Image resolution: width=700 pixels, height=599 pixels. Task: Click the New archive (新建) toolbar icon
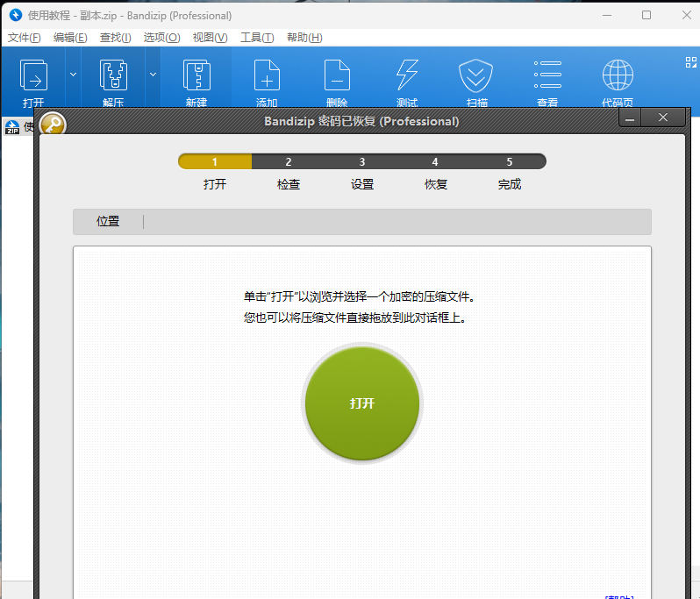(196, 75)
